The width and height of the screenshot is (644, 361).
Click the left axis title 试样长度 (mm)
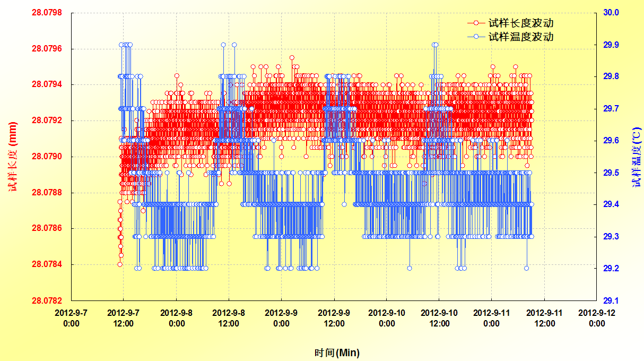(14, 157)
